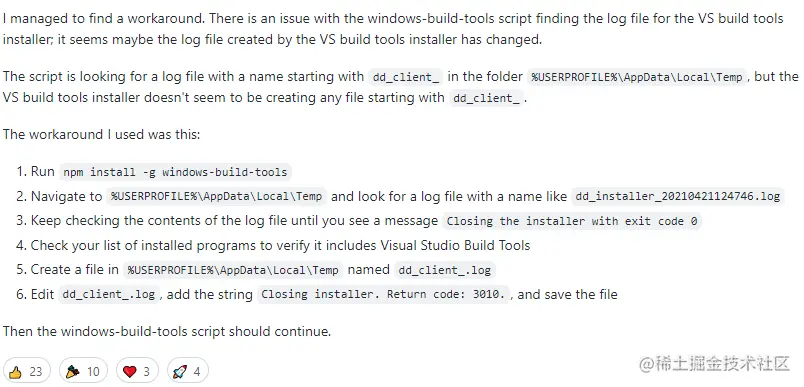Image resolution: width=804 pixels, height=387 pixels.
Task: Click the %USERPROFILE% Temp path in step 5
Action: (233, 270)
